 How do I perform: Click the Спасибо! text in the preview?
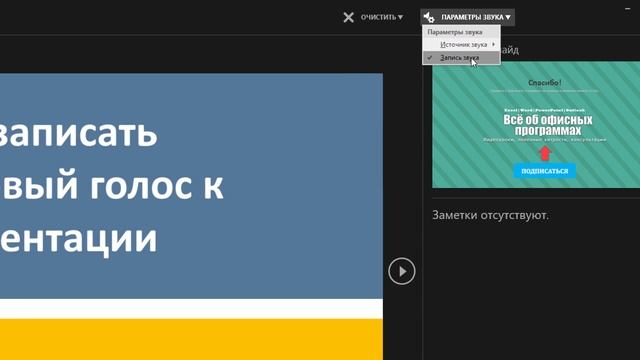click(x=544, y=83)
